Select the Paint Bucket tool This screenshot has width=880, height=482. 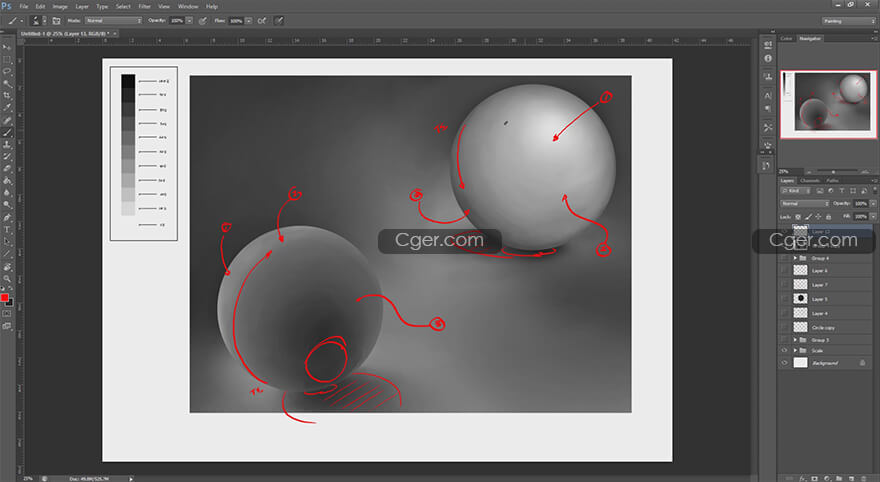(7, 181)
